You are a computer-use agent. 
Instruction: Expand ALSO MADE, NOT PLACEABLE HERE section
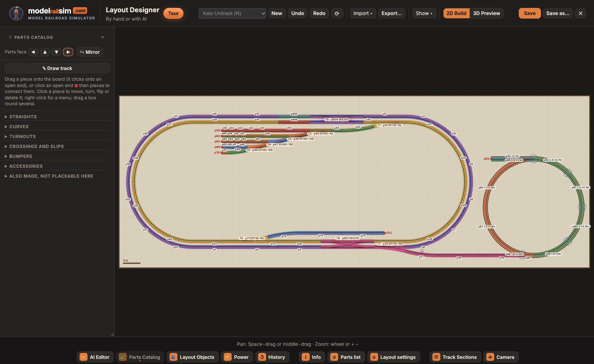pyautogui.click(x=57, y=176)
